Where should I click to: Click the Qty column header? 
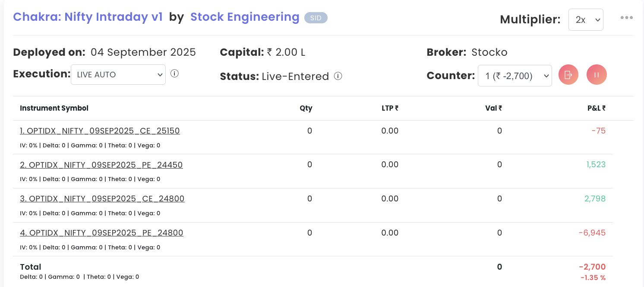[306, 108]
